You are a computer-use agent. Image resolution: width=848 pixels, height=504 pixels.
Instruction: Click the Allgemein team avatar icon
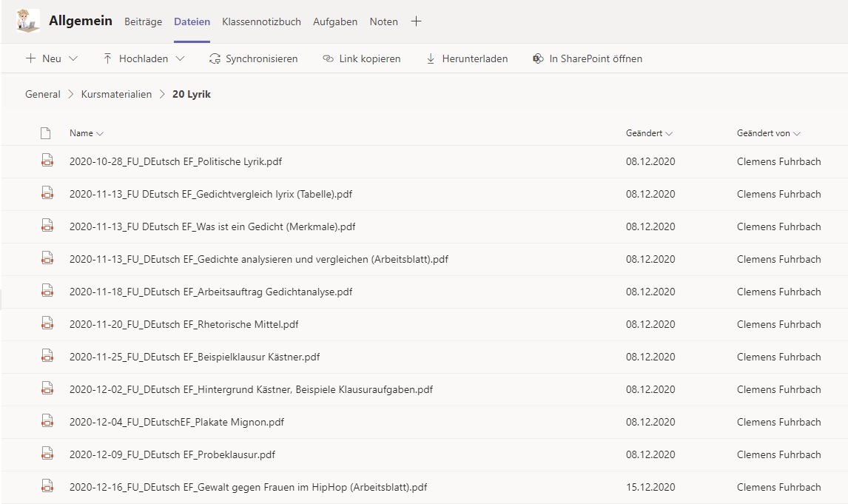27,21
